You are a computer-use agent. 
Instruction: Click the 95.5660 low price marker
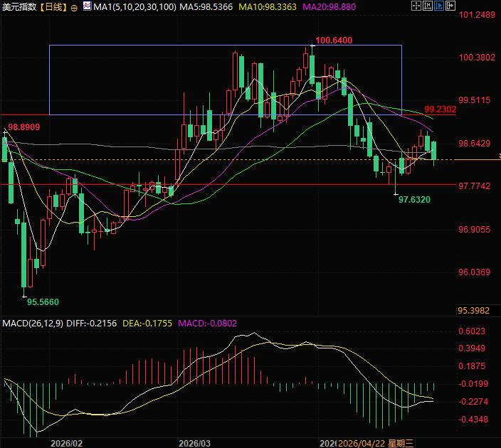(x=44, y=301)
